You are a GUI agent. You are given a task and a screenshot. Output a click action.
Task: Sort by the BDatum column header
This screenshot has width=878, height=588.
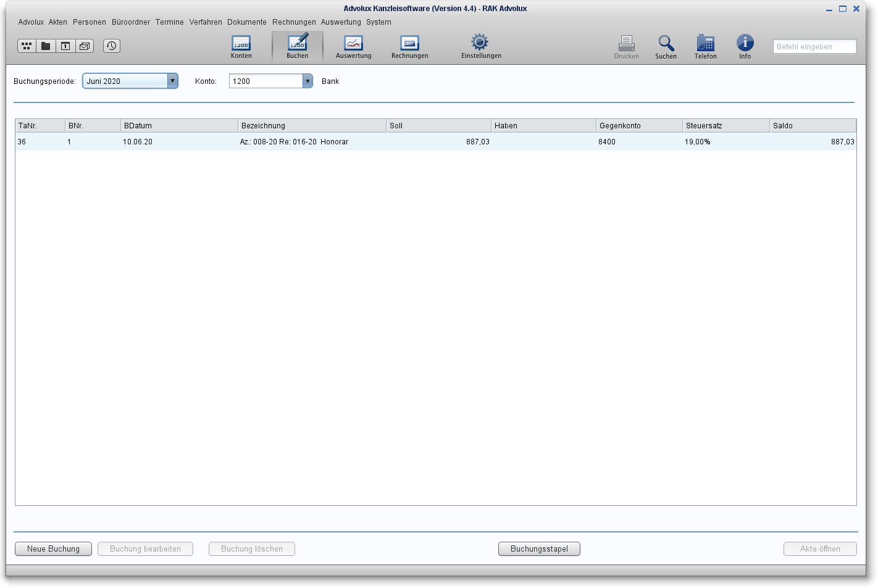179,125
